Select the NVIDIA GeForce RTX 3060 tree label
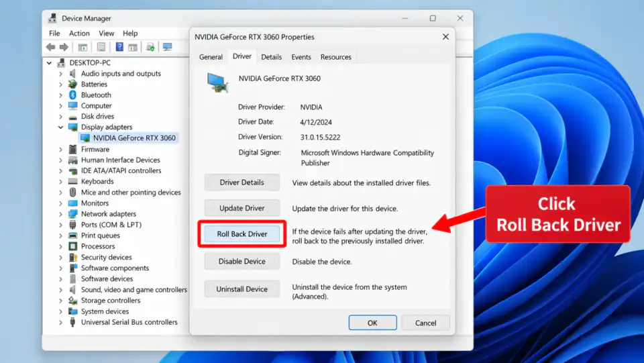Image resolution: width=644 pixels, height=363 pixels. tap(134, 138)
